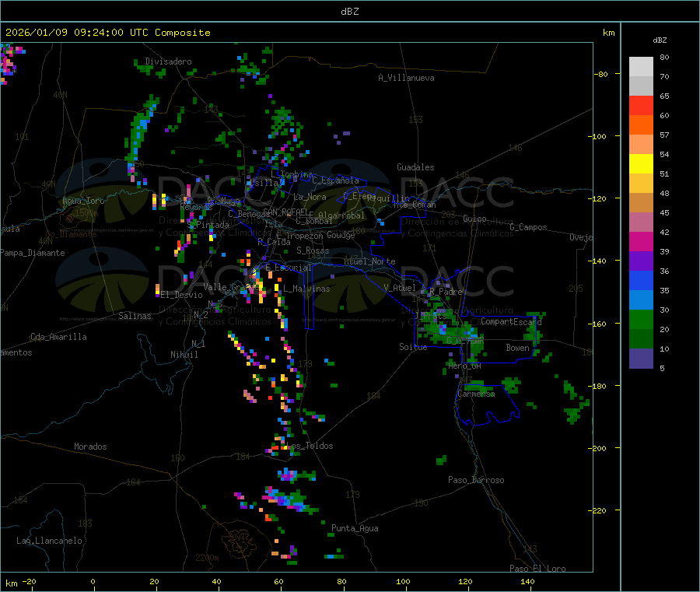Click the Salinas place label

(x=135, y=316)
